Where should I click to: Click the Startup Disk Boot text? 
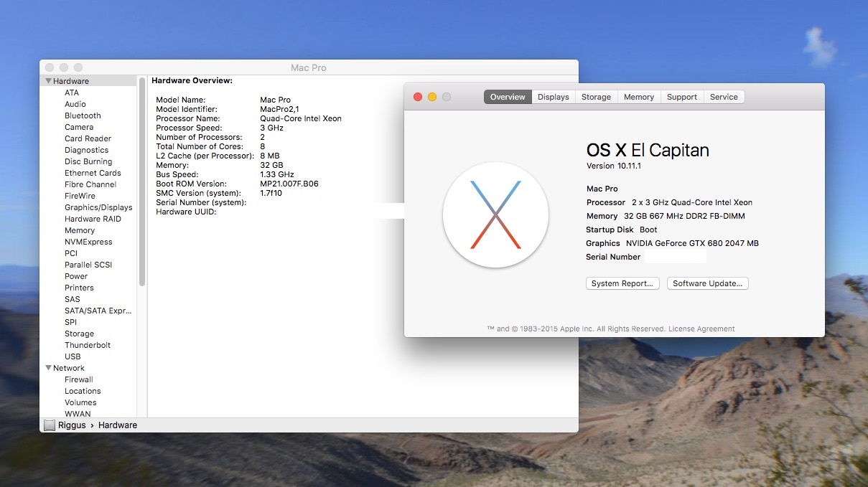[x=648, y=230]
